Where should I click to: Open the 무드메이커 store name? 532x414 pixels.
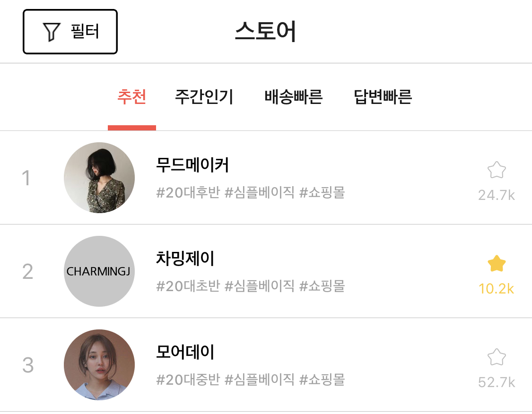point(192,165)
